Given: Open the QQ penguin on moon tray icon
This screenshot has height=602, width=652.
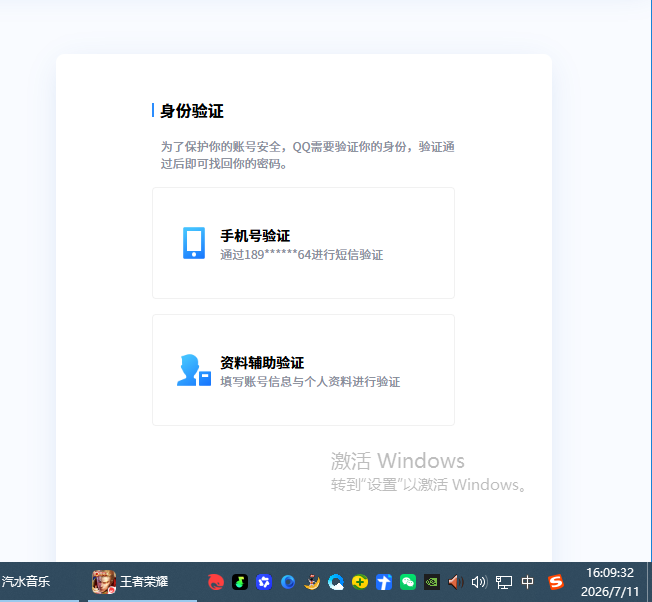Looking at the screenshot, I should tap(312, 582).
